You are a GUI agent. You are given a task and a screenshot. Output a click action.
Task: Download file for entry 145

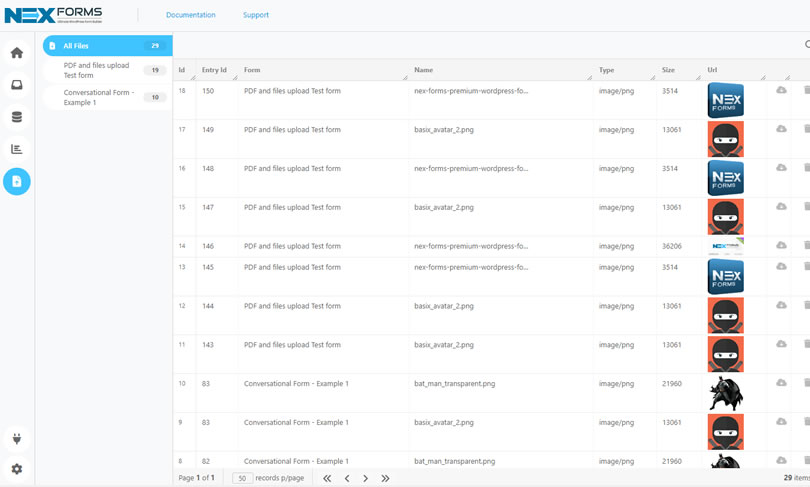tap(781, 266)
